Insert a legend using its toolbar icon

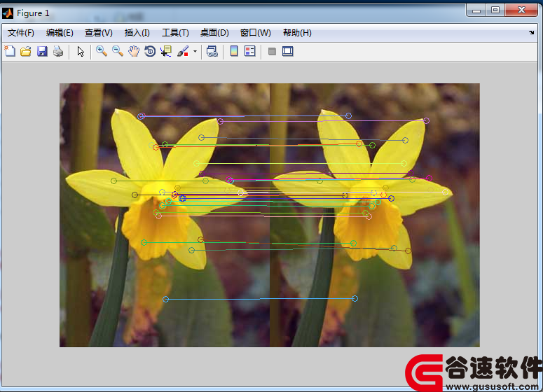[249, 51]
